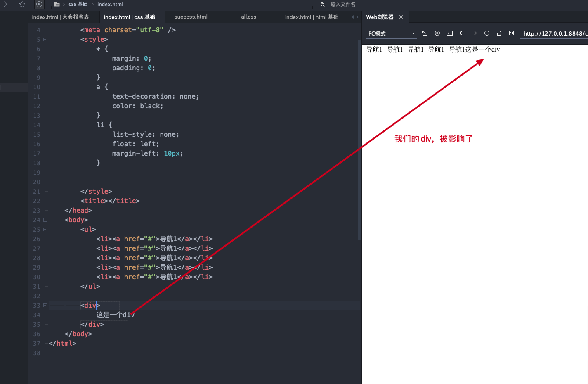
Task: Click the title tag line 22
Action: [x=110, y=201]
